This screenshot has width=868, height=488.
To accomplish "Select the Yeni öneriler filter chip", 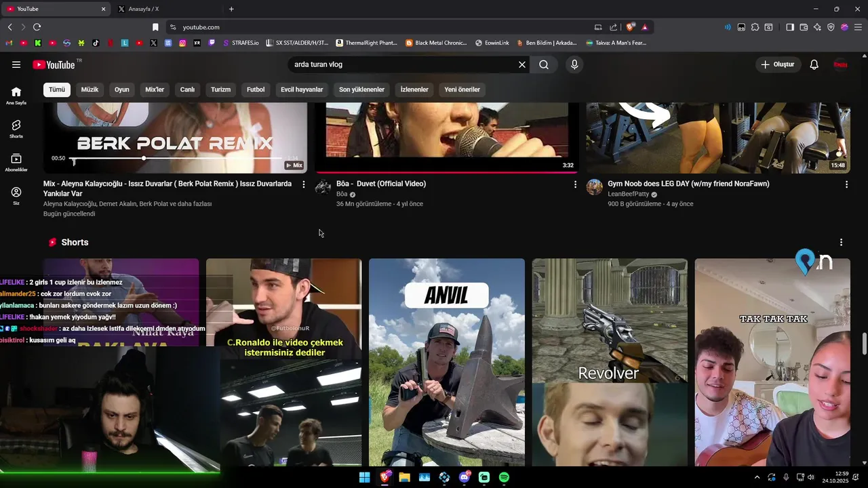I will point(462,89).
